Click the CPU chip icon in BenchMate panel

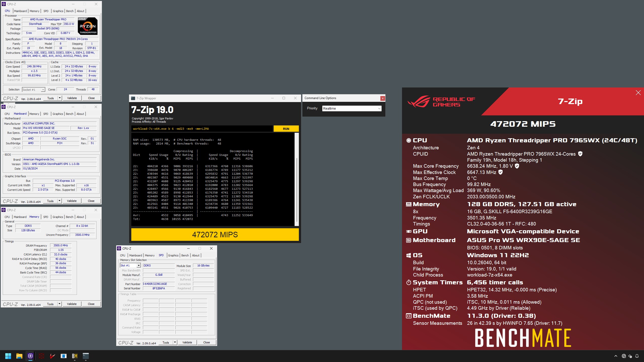409,140
